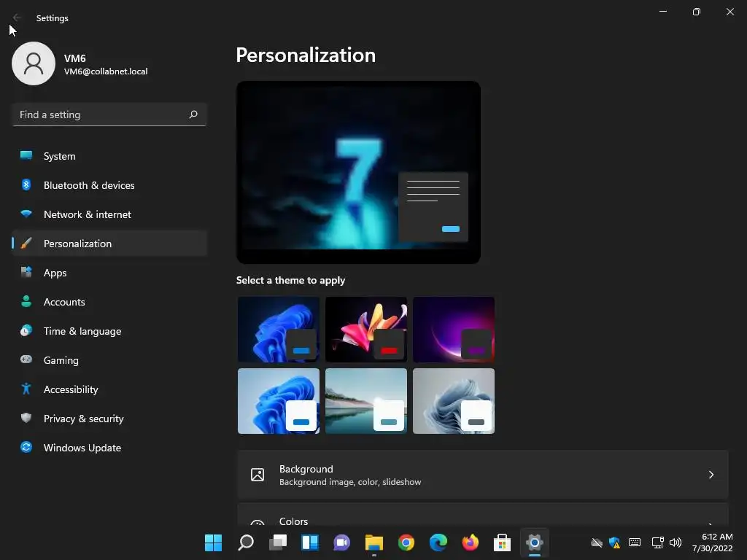Click the back arrow in Settings title bar
The width and height of the screenshot is (747, 560).
17,17
